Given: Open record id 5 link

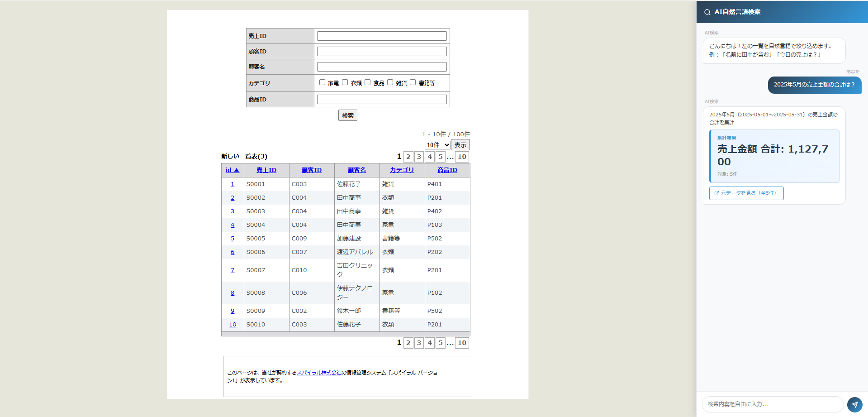Looking at the screenshot, I should coord(232,239).
